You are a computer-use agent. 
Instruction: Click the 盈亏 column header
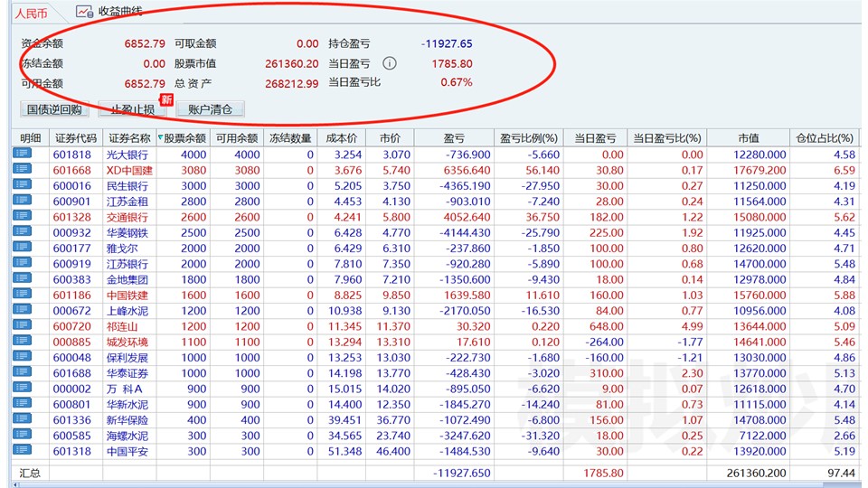pos(454,137)
